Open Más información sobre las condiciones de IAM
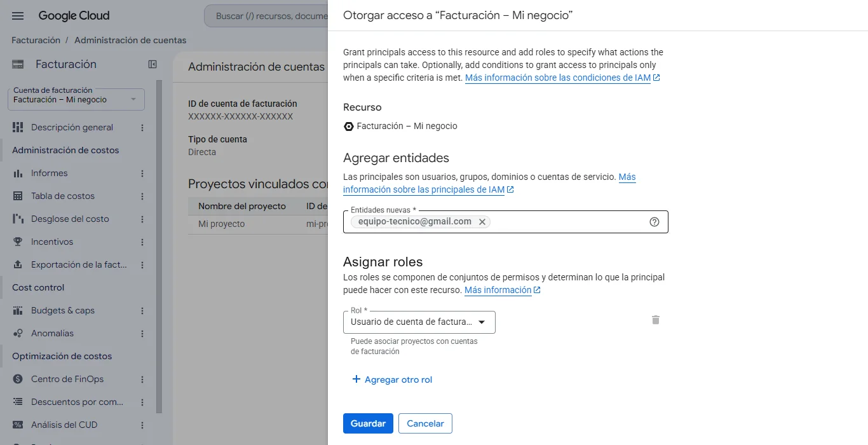 tap(562, 78)
